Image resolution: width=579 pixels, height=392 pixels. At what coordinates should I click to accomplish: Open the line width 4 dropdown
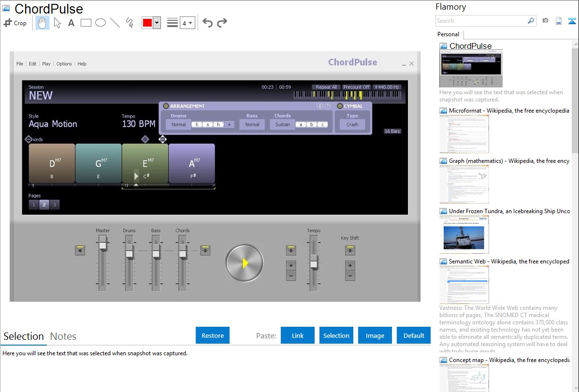point(187,23)
